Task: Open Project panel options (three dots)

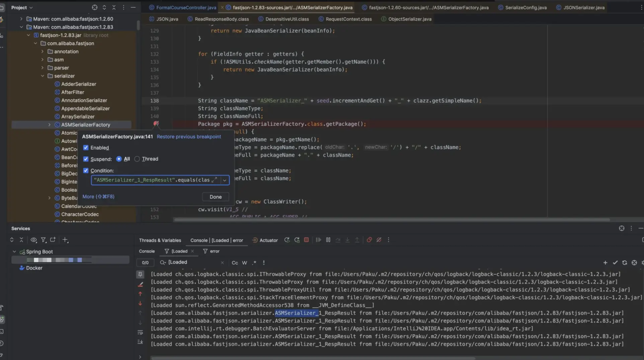Action: click(x=124, y=7)
